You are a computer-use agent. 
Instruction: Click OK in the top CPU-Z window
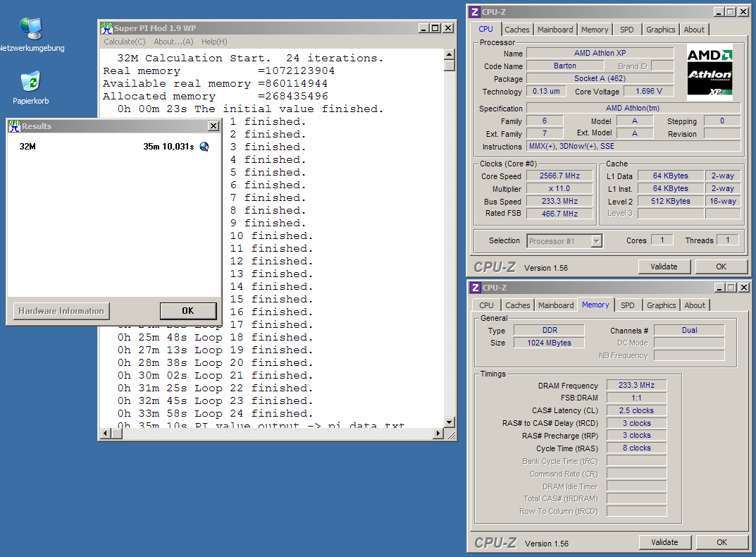click(x=721, y=267)
